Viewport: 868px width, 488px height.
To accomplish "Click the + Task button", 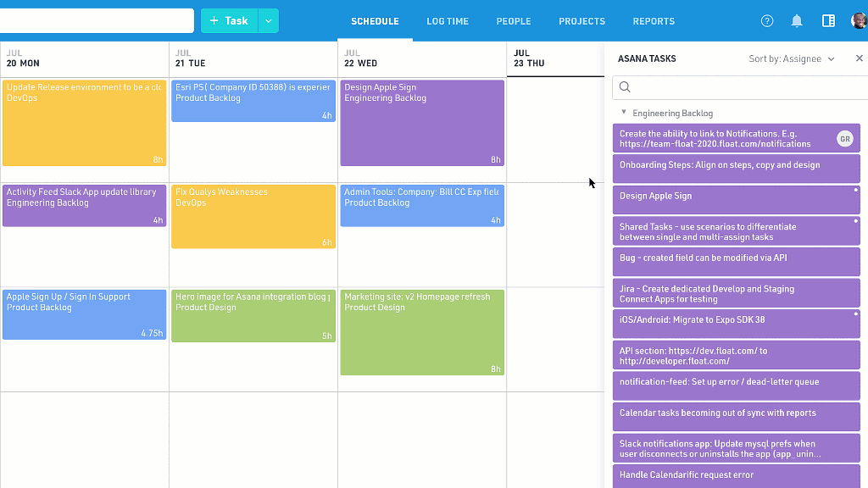I will [229, 21].
